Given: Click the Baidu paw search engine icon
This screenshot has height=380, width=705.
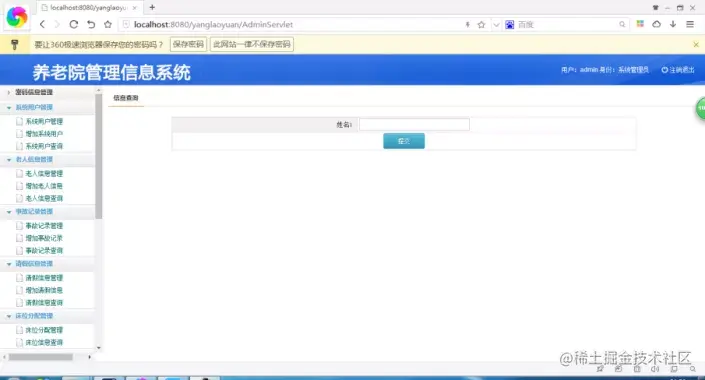Looking at the screenshot, I should pos(509,25).
